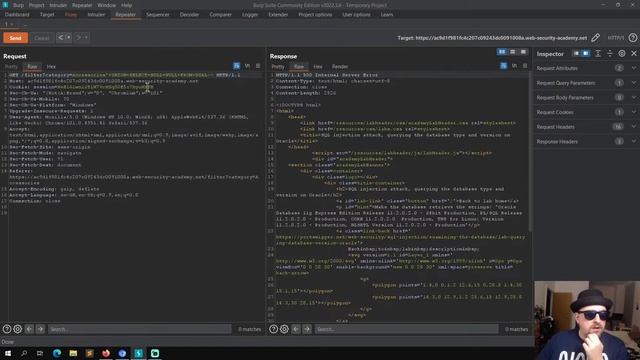Expand Request Cookies section
The height and width of the screenshot is (360, 640).
[x=587, y=112]
